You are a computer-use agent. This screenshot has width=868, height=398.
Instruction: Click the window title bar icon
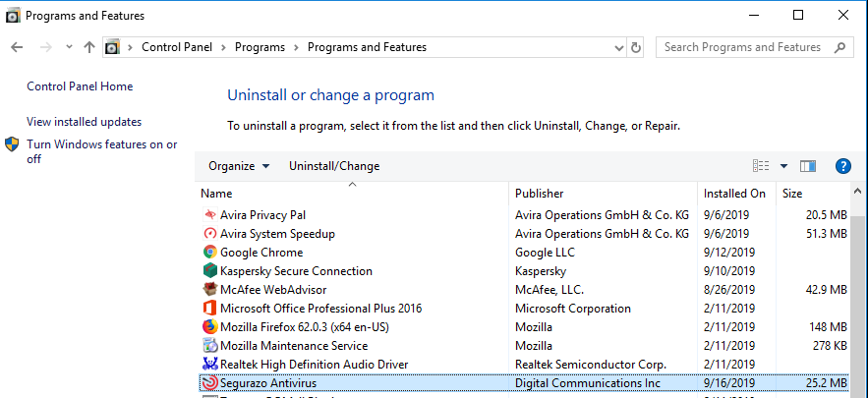12,16
